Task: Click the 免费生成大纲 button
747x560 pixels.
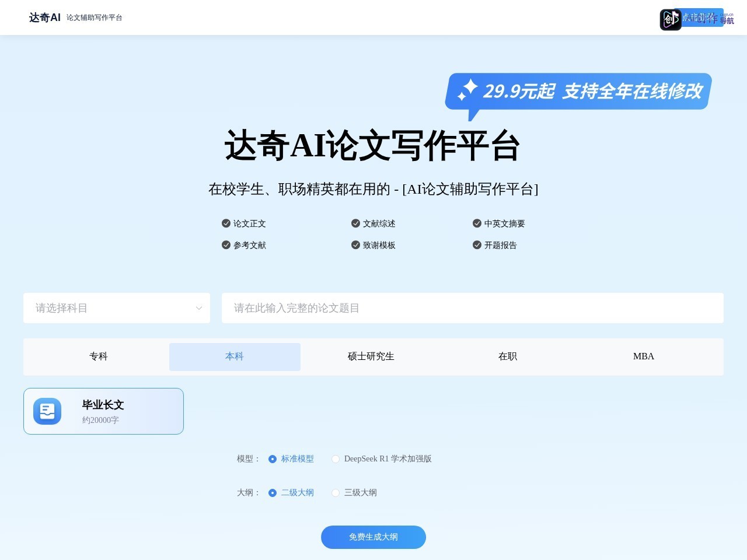Action: (x=373, y=537)
